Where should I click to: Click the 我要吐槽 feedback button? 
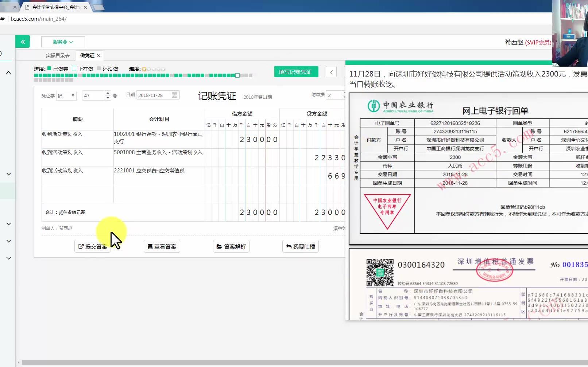tap(301, 246)
